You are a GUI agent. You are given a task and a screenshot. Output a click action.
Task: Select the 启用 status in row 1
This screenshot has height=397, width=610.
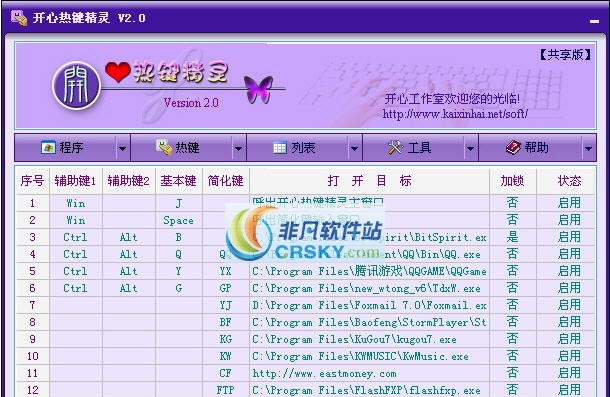tap(569, 203)
